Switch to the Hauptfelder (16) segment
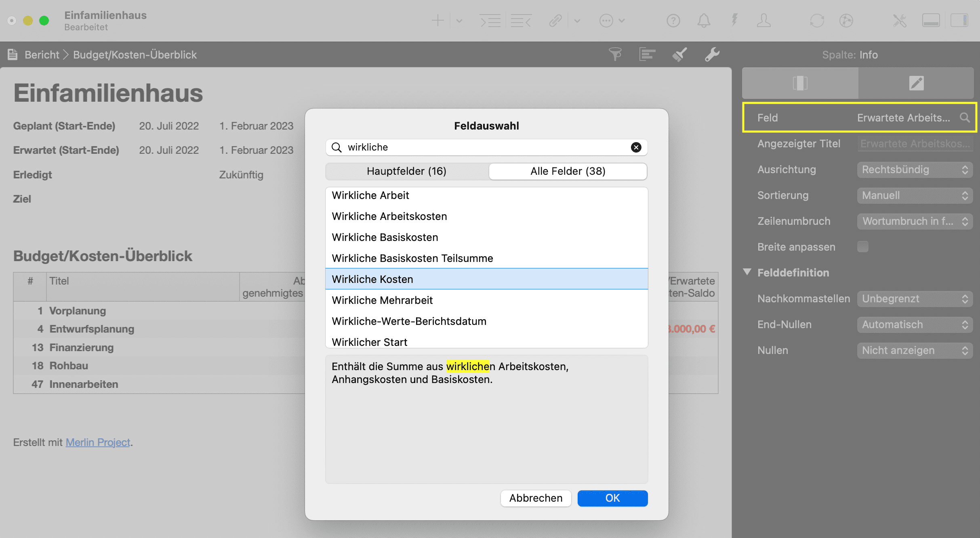 point(406,171)
